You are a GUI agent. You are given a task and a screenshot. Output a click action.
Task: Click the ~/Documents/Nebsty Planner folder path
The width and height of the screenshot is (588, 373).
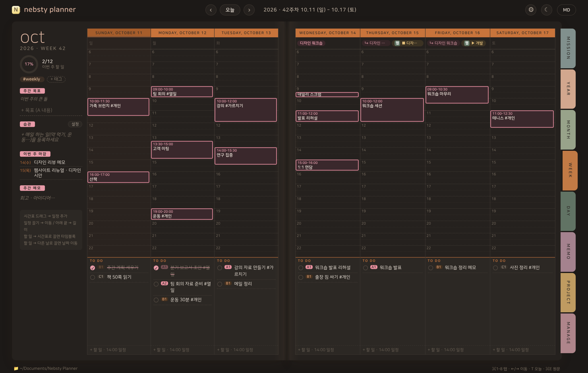(46, 368)
